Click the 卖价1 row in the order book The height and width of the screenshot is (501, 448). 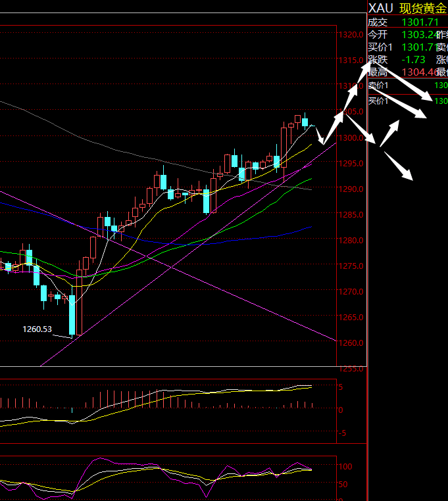(x=408, y=85)
